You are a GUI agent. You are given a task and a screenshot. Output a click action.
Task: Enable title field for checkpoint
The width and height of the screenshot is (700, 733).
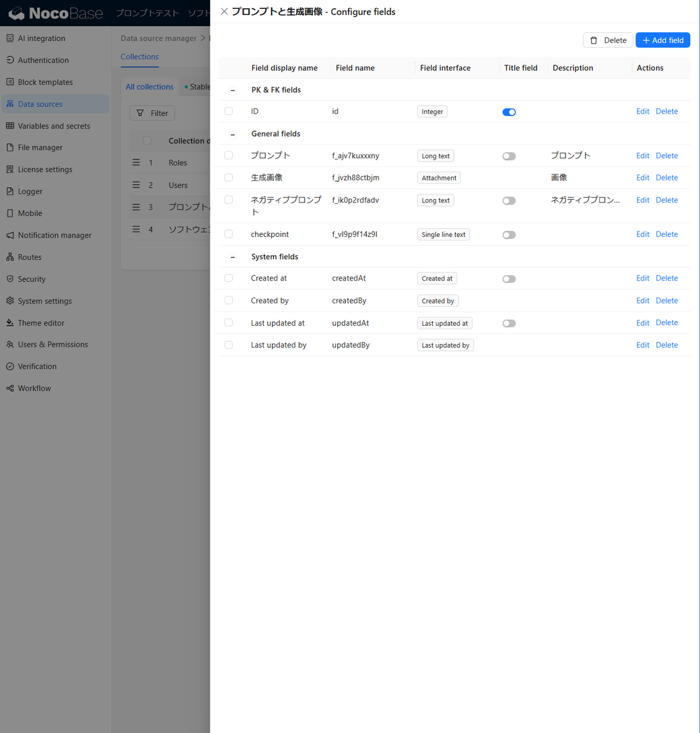click(509, 235)
